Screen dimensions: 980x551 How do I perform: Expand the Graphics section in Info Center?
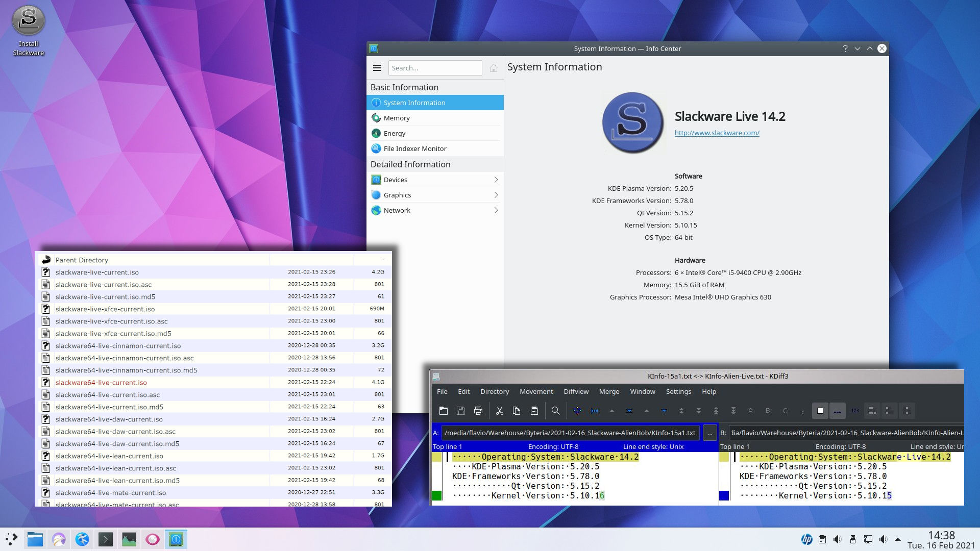pos(495,195)
